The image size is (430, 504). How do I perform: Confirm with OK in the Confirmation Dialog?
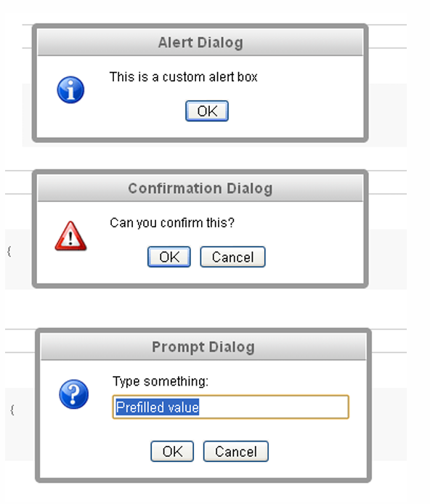tap(169, 257)
